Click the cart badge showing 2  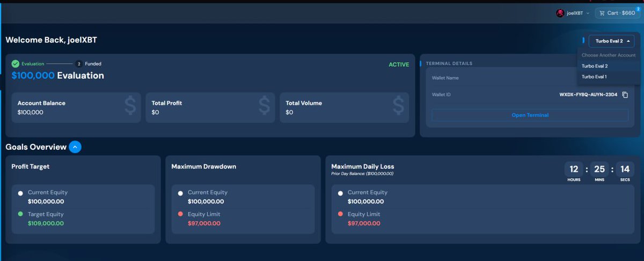[x=638, y=8]
